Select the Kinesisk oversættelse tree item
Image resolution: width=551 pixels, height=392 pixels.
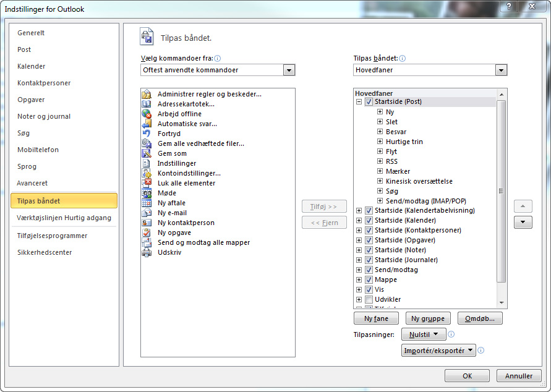(419, 181)
